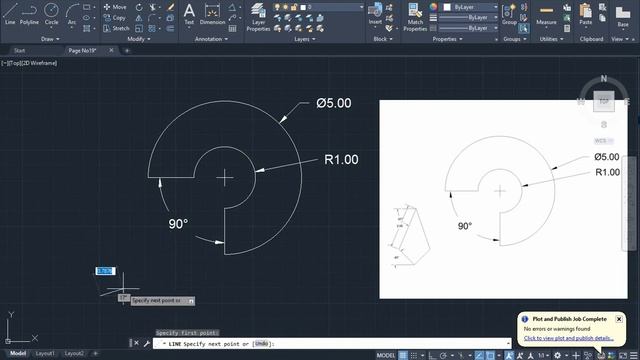Click the Trim tool icon

[x=153, y=7]
